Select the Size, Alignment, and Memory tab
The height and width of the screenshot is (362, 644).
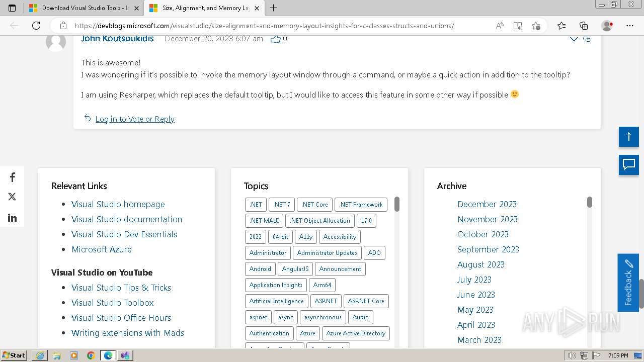click(204, 8)
